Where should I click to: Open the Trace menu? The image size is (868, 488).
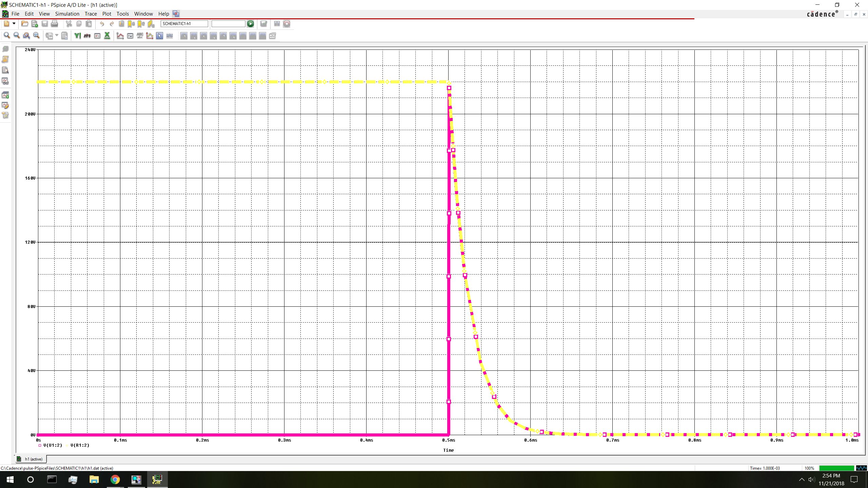(91, 14)
